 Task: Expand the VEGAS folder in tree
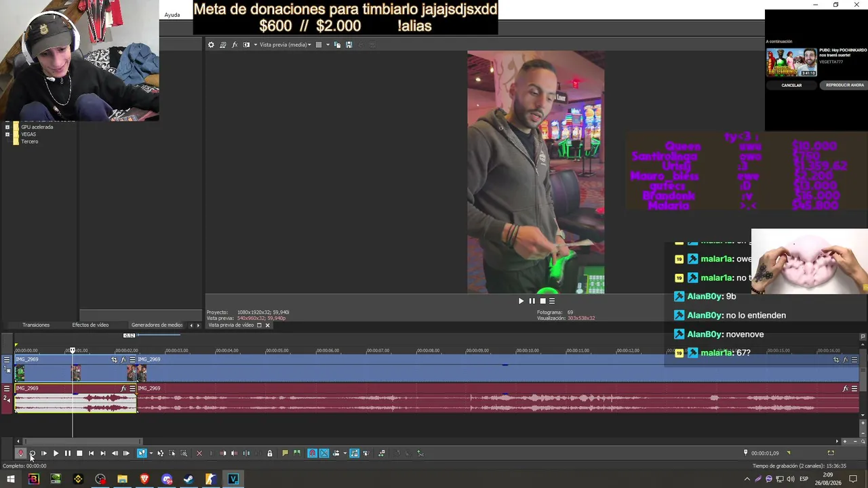coord(7,134)
